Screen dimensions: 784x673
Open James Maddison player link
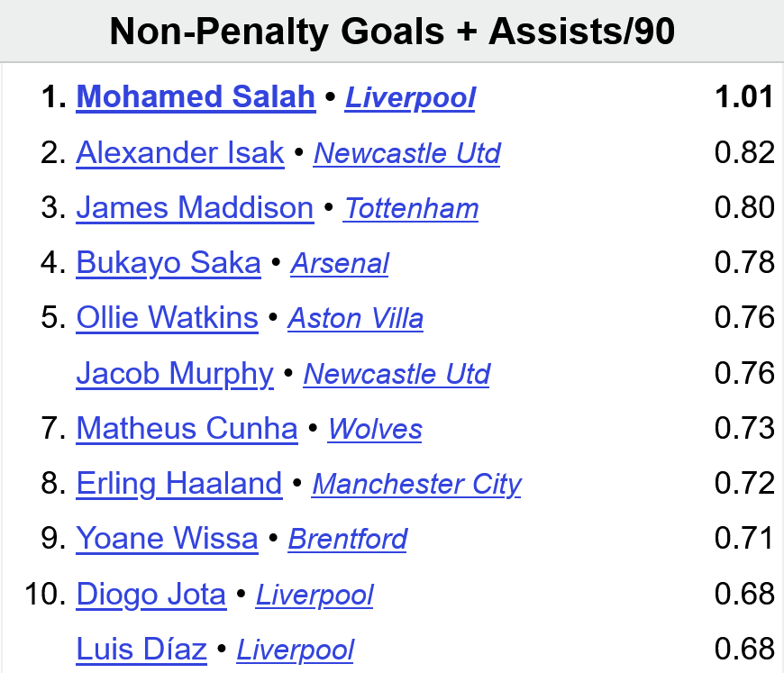(195, 207)
